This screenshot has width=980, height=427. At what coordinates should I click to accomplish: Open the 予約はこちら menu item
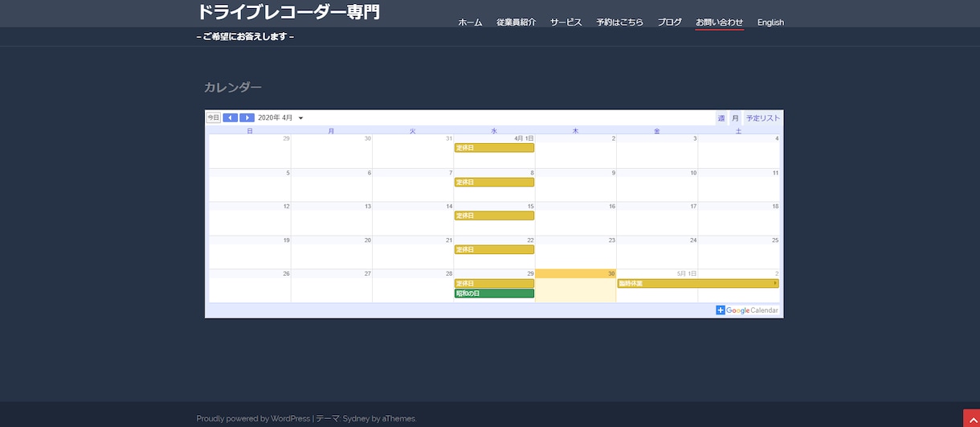click(620, 23)
